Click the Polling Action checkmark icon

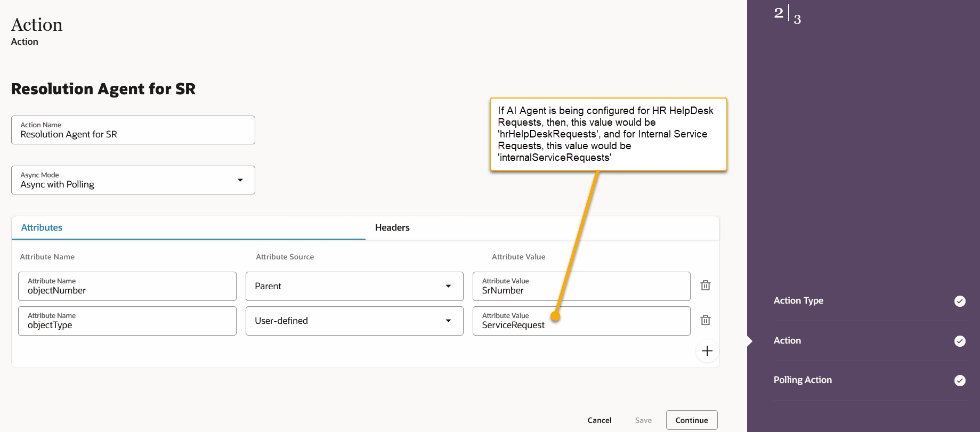[x=960, y=380]
